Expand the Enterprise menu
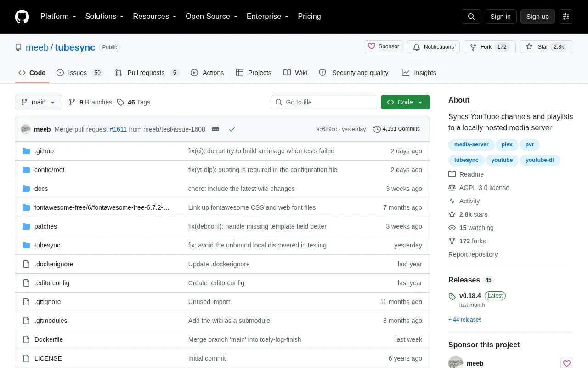This screenshot has height=368, width=588. point(268,17)
